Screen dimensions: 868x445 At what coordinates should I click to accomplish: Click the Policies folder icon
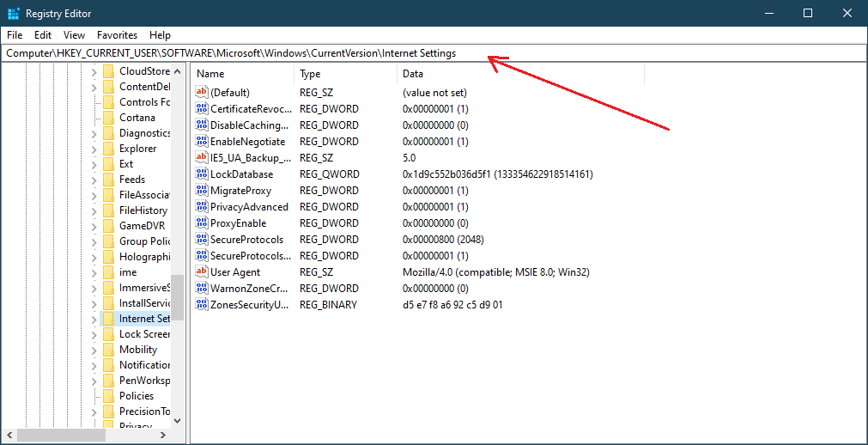(108, 396)
